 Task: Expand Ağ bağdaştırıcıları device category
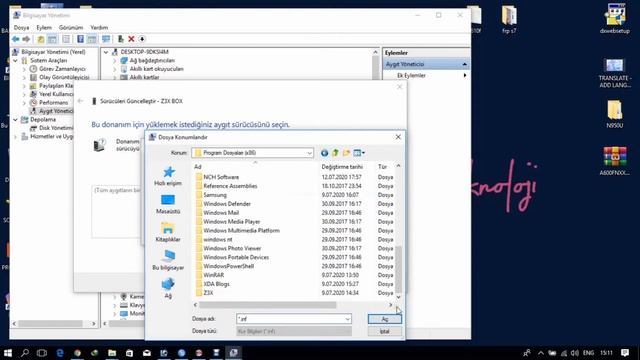click(115, 61)
